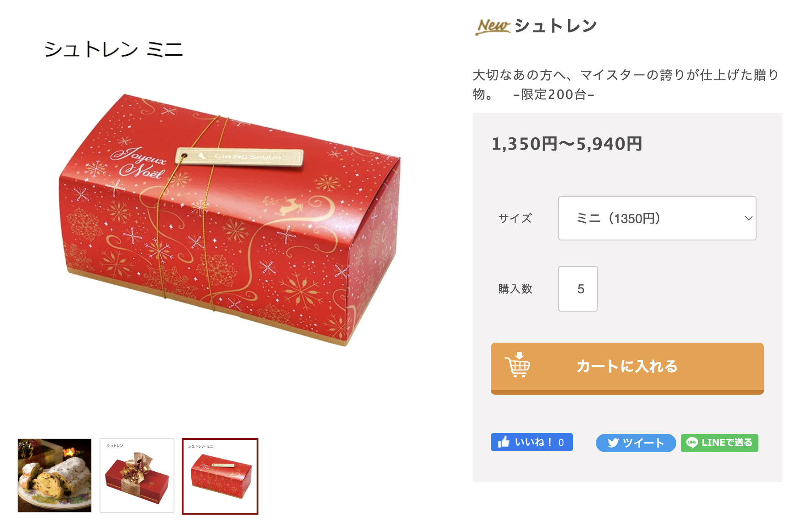Share via ツイート button
Screen dimensions: 810x532
pos(636,443)
